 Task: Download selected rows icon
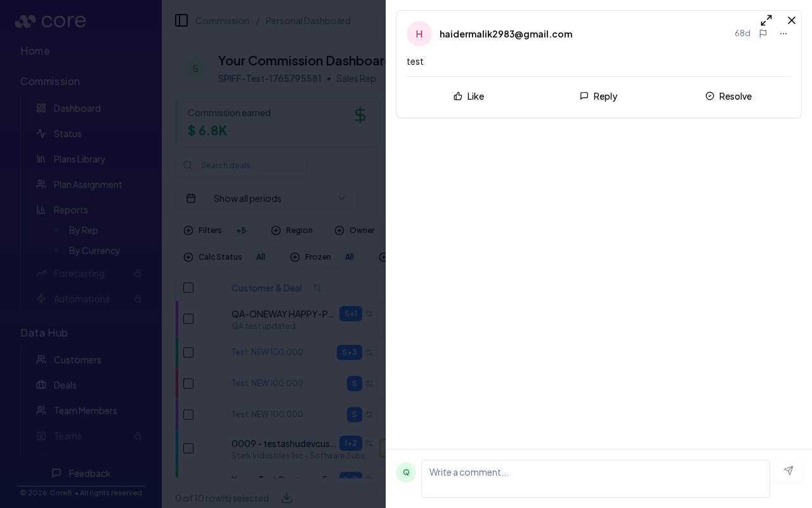pyautogui.click(x=287, y=498)
